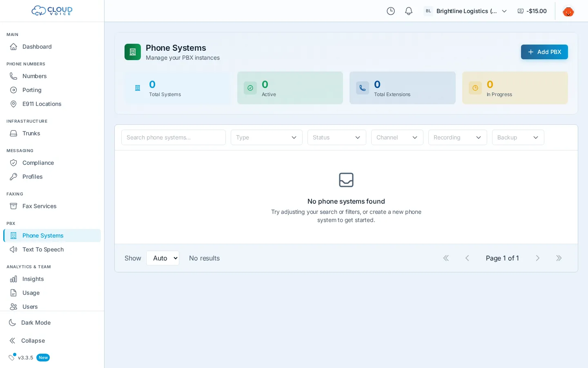588x368 pixels.
Task: Go to previous page
Action: 467,258
